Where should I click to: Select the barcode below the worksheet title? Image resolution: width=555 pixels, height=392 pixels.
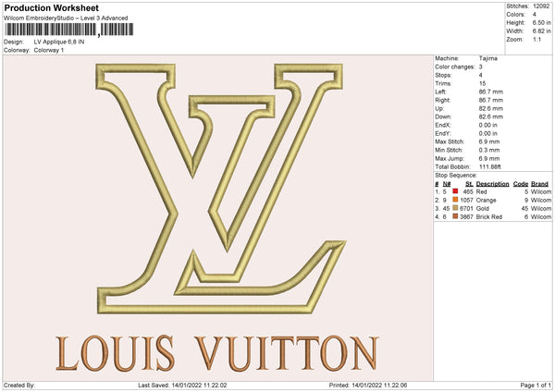point(69,30)
